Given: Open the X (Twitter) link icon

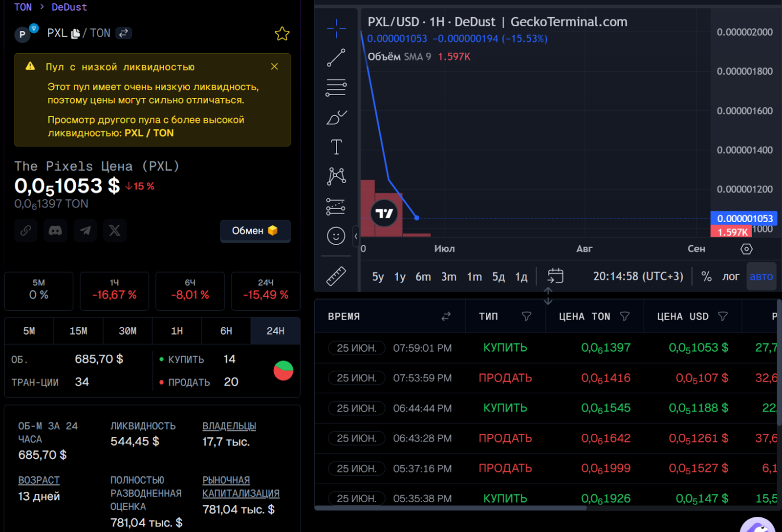Looking at the screenshot, I should [115, 230].
